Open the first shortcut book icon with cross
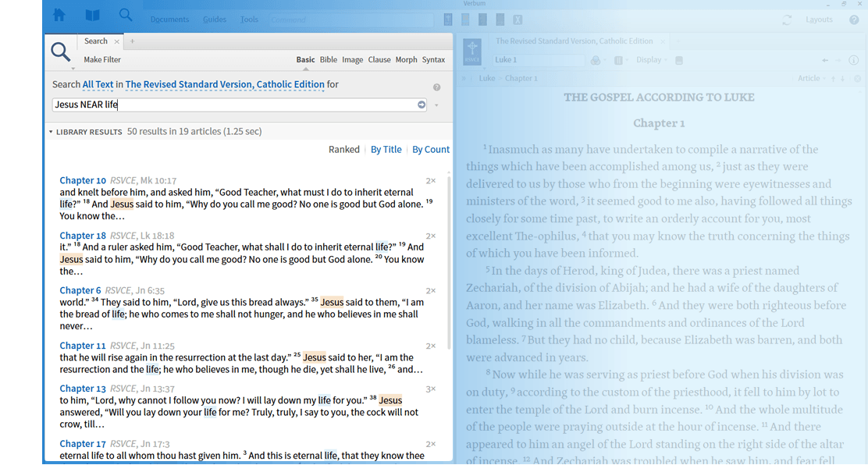The height and width of the screenshot is (465, 868). pyautogui.click(x=448, y=20)
